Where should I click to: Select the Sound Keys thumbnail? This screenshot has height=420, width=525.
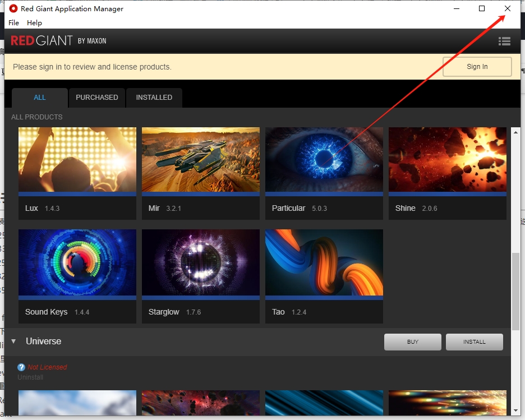(x=77, y=262)
